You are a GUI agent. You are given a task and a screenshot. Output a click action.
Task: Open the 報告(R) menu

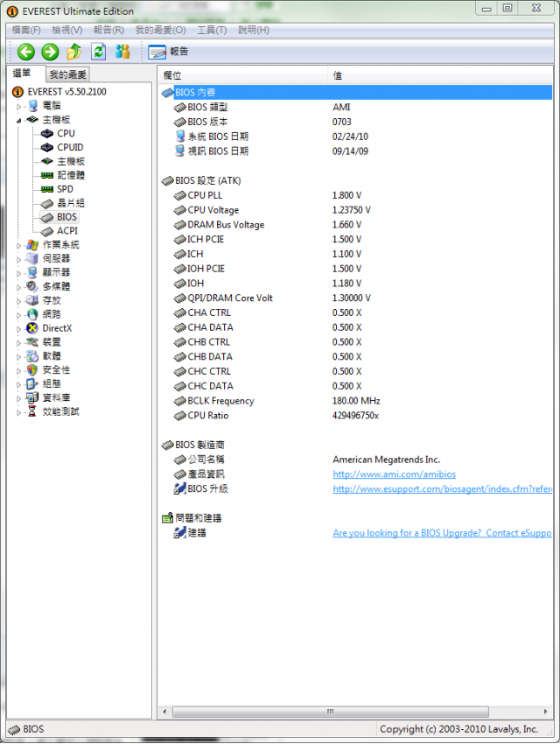[x=108, y=30]
